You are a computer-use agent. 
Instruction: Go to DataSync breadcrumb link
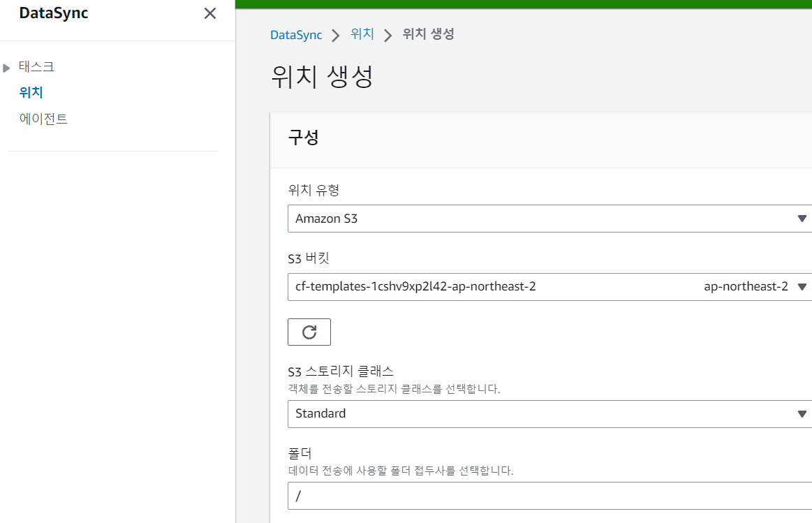(x=296, y=35)
